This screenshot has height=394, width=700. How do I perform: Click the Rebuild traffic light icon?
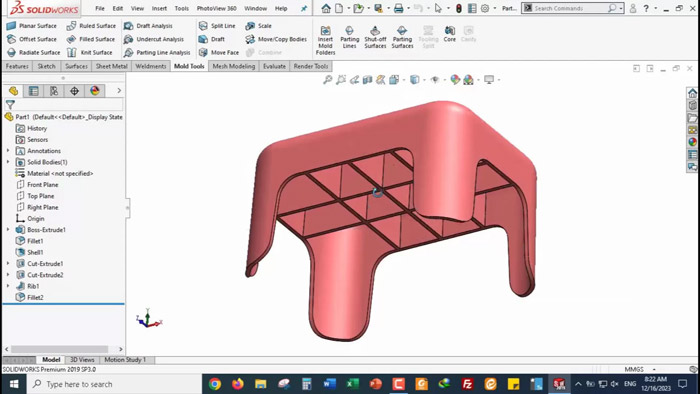tap(458, 8)
